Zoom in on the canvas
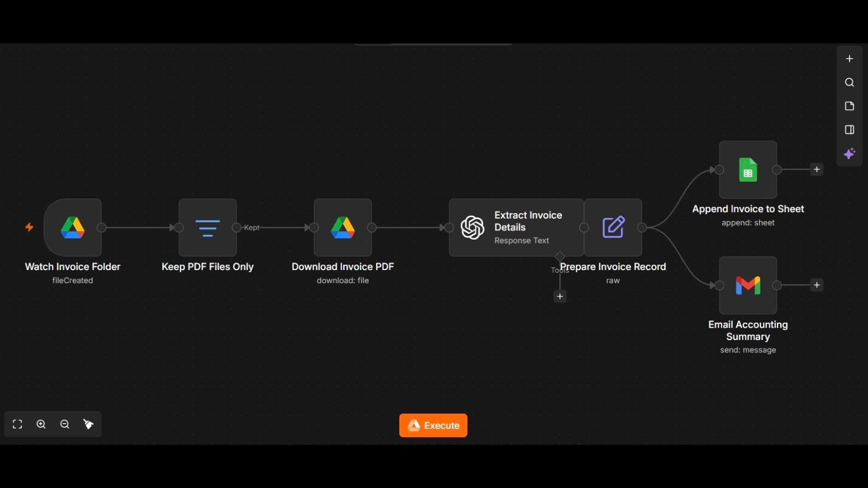Viewport: 868px width, 488px height. [41, 425]
